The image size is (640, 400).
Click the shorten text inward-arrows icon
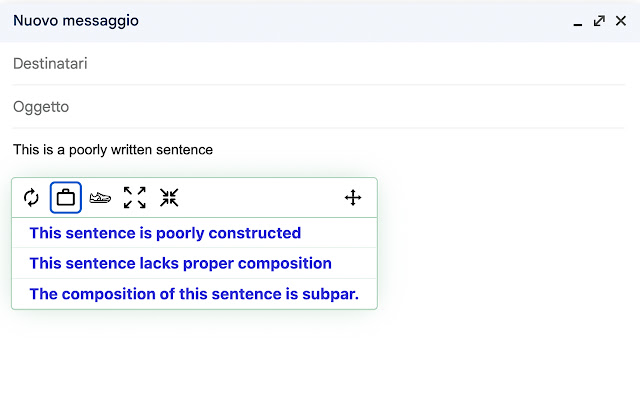(169, 198)
